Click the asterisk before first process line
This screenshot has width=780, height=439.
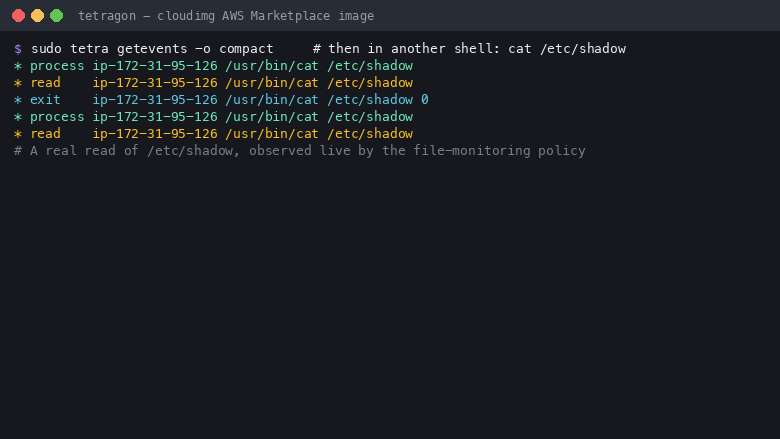(18, 66)
